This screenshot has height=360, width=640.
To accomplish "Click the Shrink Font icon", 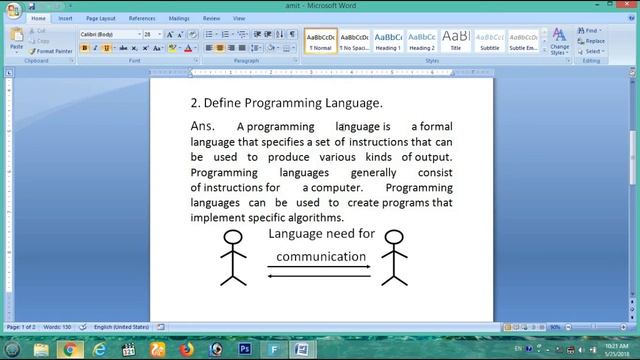I will pyautogui.click(x=180, y=35).
